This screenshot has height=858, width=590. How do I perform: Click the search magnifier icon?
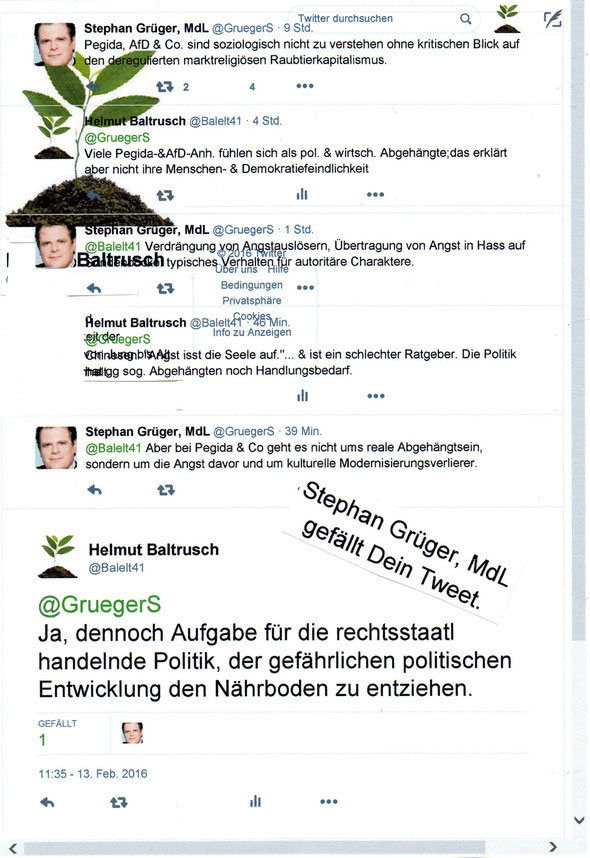click(465, 19)
